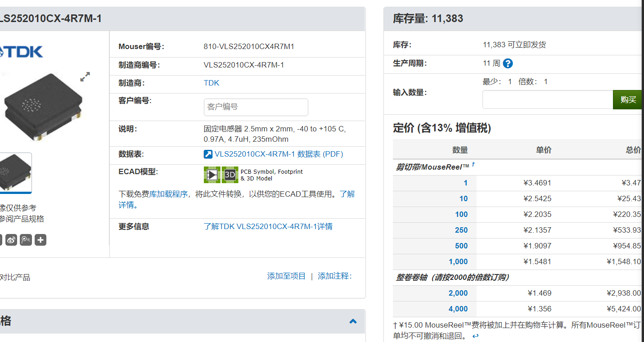Open the PCB symbol ECAD icon

(x=212, y=175)
